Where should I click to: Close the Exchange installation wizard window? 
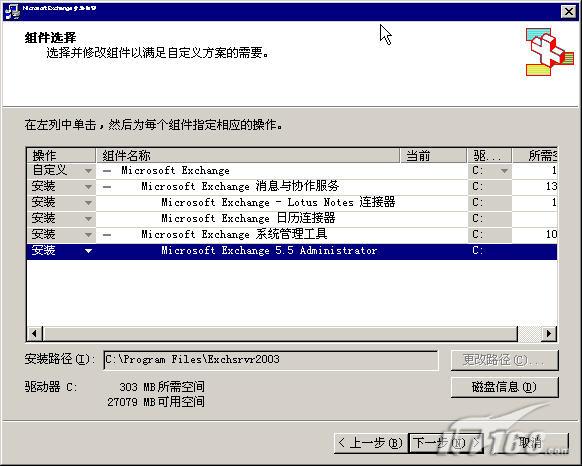pos(568,12)
